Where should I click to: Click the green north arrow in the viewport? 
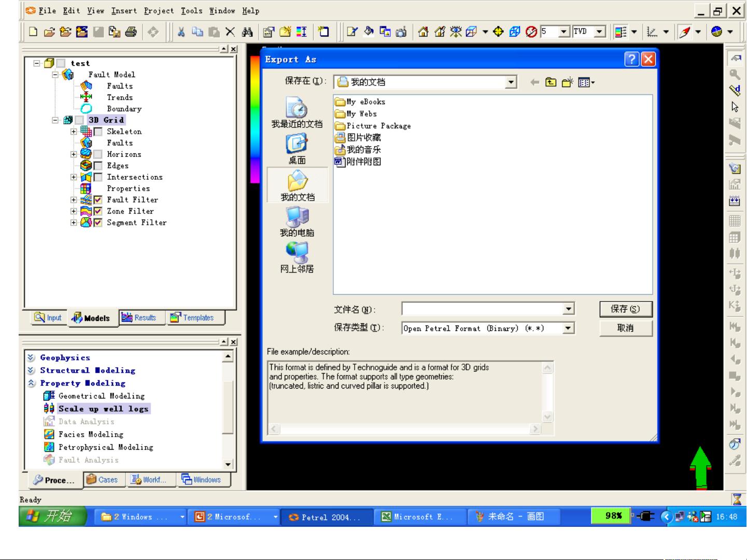pyautogui.click(x=700, y=467)
